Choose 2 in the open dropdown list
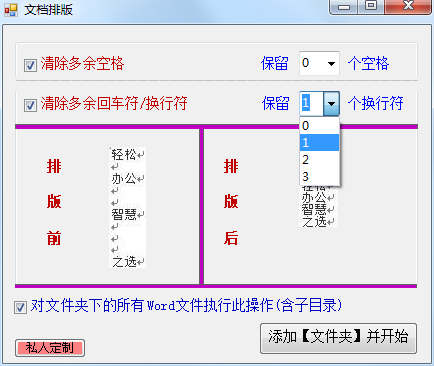The image size is (434, 366). (x=319, y=160)
